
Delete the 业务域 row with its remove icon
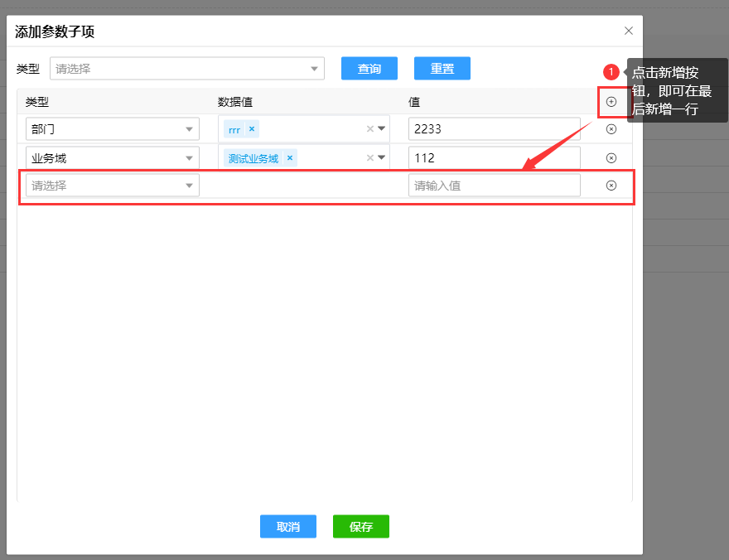pos(611,157)
